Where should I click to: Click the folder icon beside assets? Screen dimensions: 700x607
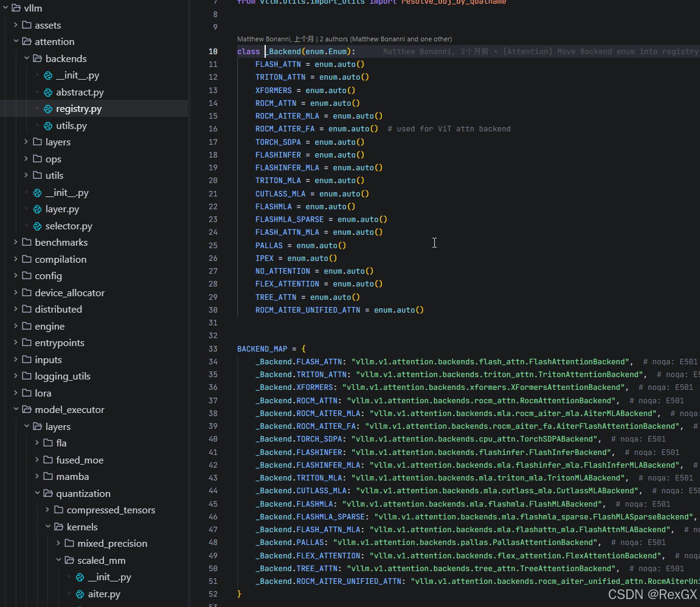coord(27,25)
